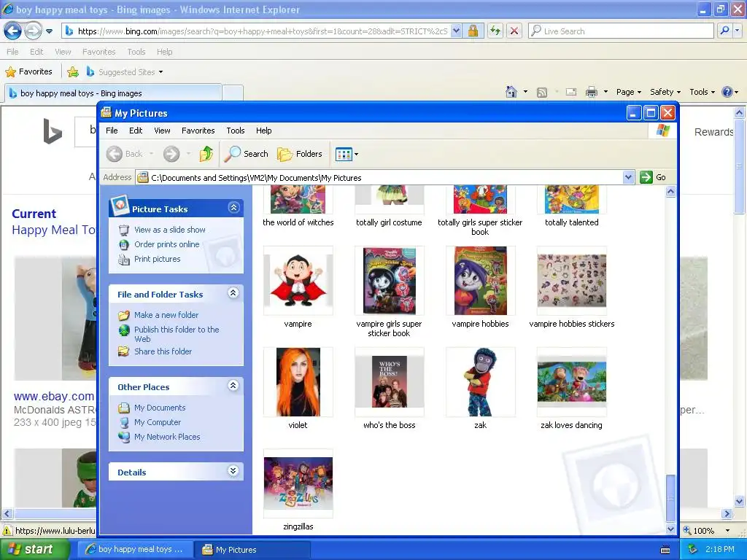Image resolution: width=747 pixels, height=560 pixels.
Task: Open the File menu in My Pictures
Action: pyautogui.click(x=112, y=131)
